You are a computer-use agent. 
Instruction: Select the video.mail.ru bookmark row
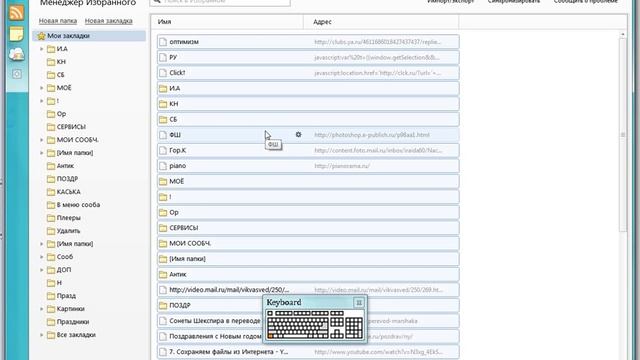(x=308, y=290)
